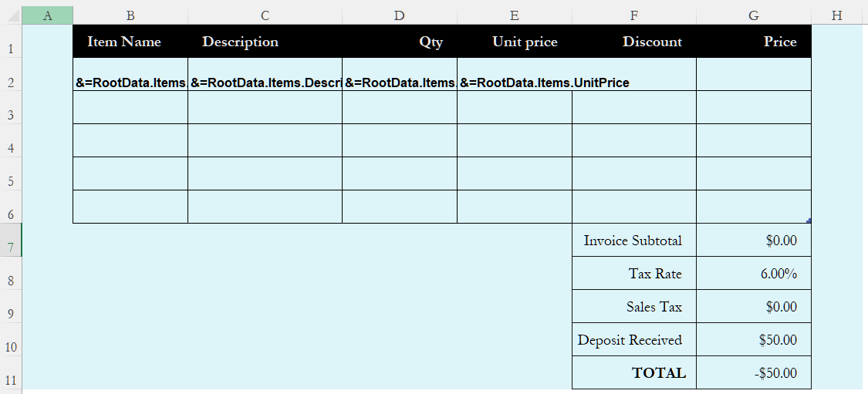Select the $50.00 deposit value cell

(x=753, y=340)
